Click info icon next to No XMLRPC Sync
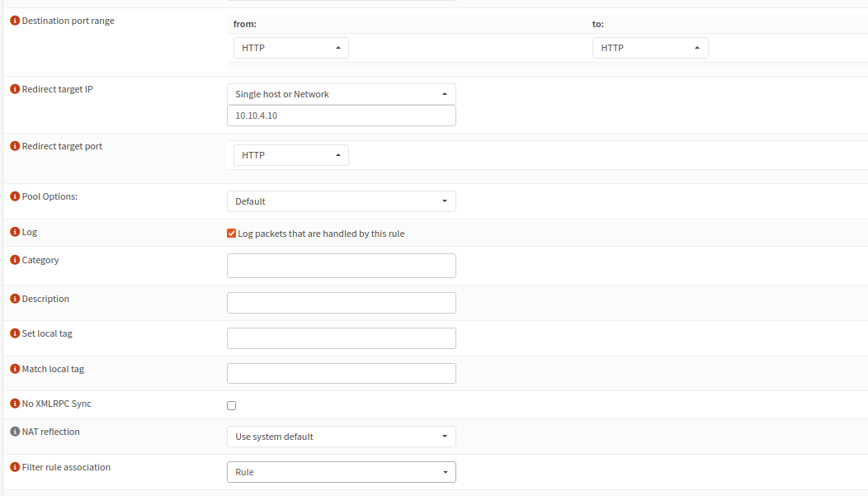 pos(15,404)
